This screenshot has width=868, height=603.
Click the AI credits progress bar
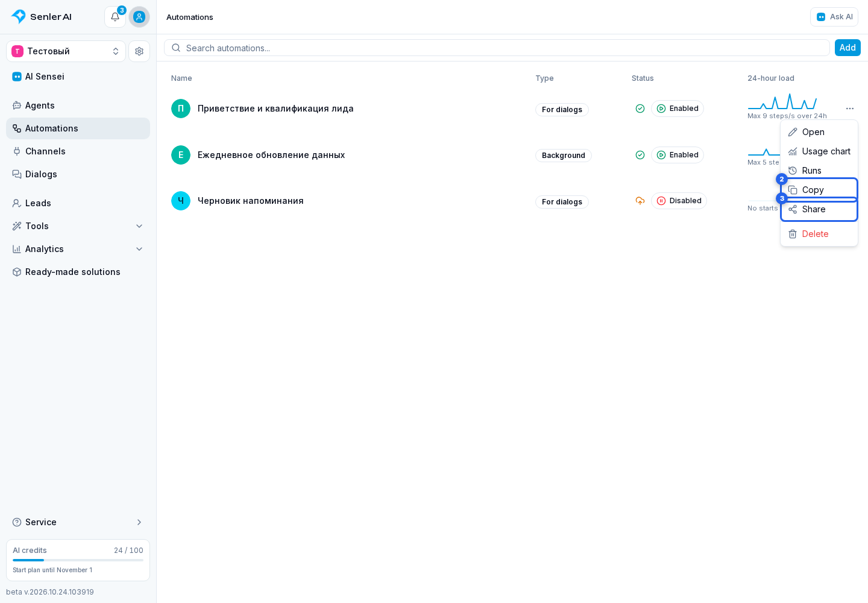tap(78, 560)
